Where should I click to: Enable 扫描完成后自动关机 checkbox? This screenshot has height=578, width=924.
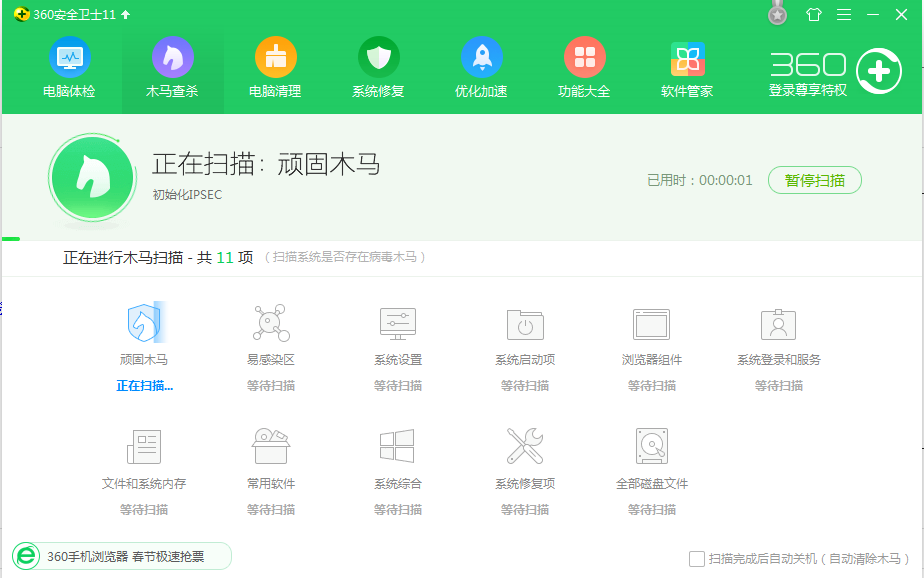point(697,559)
